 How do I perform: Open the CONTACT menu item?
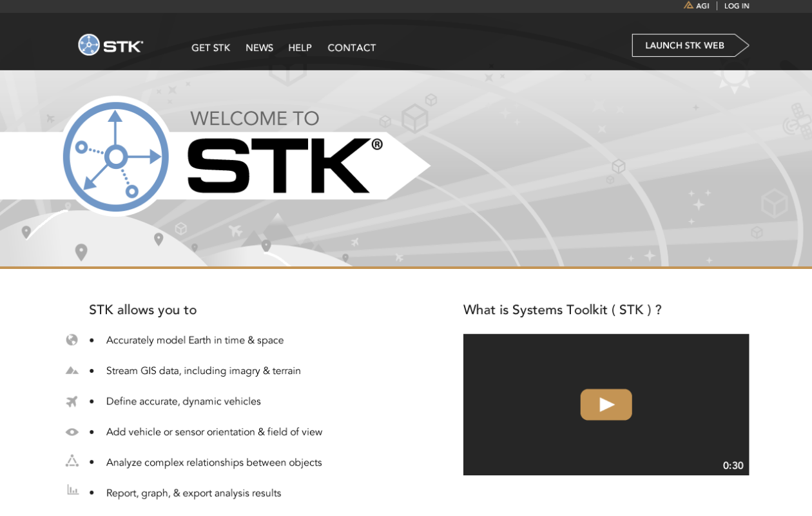coord(351,48)
